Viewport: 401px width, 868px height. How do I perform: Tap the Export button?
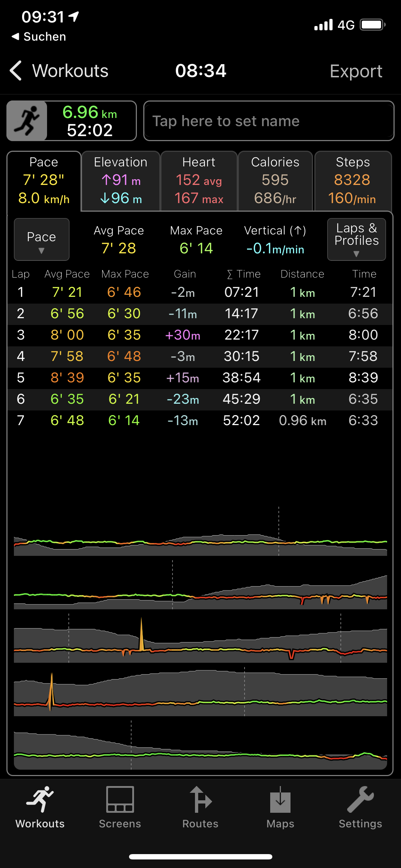click(356, 71)
